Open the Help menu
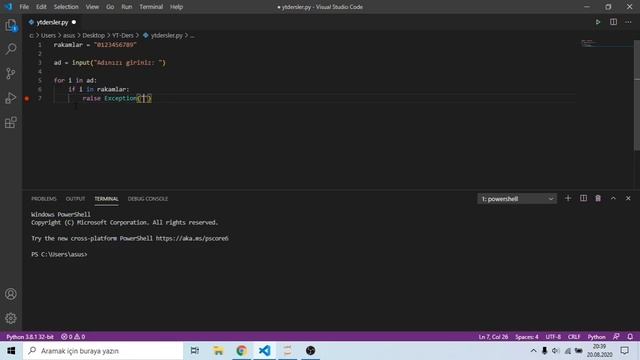This screenshot has height=360, width=640. [176, 7]
